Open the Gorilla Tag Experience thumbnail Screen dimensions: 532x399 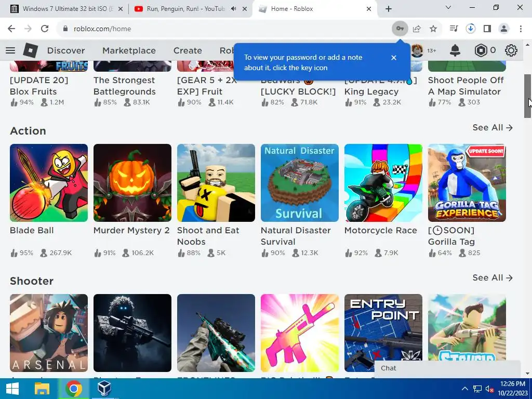(x=467, y=183)
